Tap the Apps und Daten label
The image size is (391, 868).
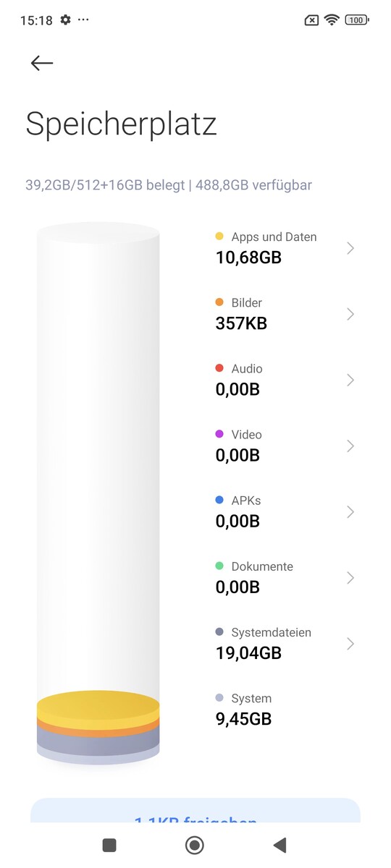274,237
